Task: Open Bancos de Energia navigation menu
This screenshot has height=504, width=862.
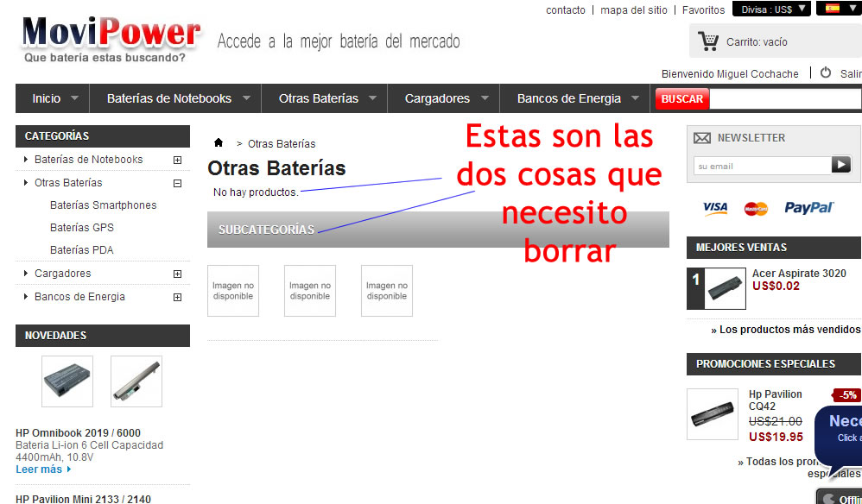Action: click(x=568, y=98)
